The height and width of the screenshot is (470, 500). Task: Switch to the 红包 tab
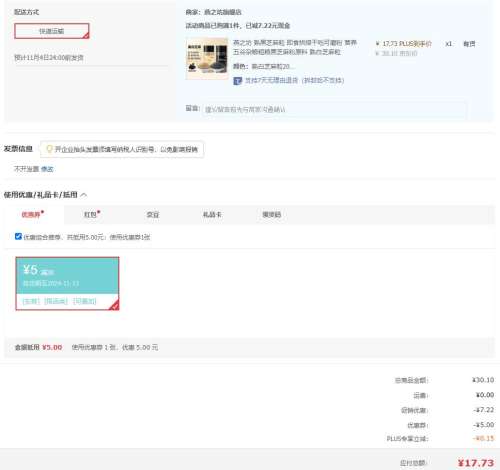click(x=92, y=214)
